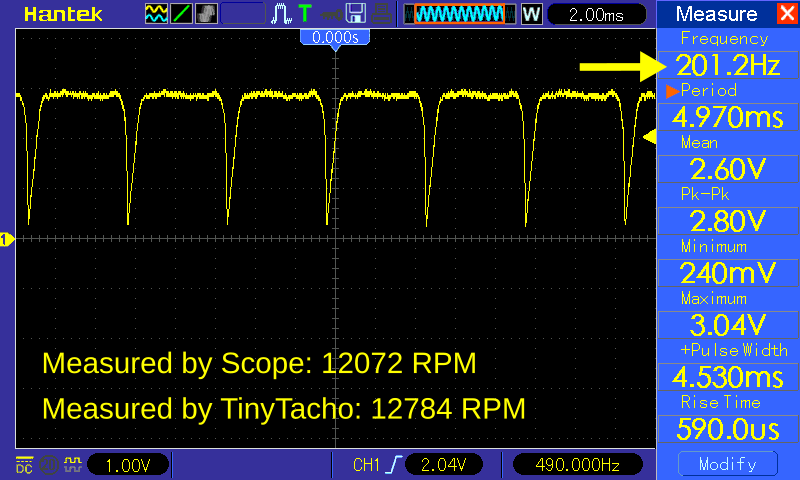Click the 2.04V trigger level readout
The width and height of the screenshot is (800, 480).
pos(443,465)
